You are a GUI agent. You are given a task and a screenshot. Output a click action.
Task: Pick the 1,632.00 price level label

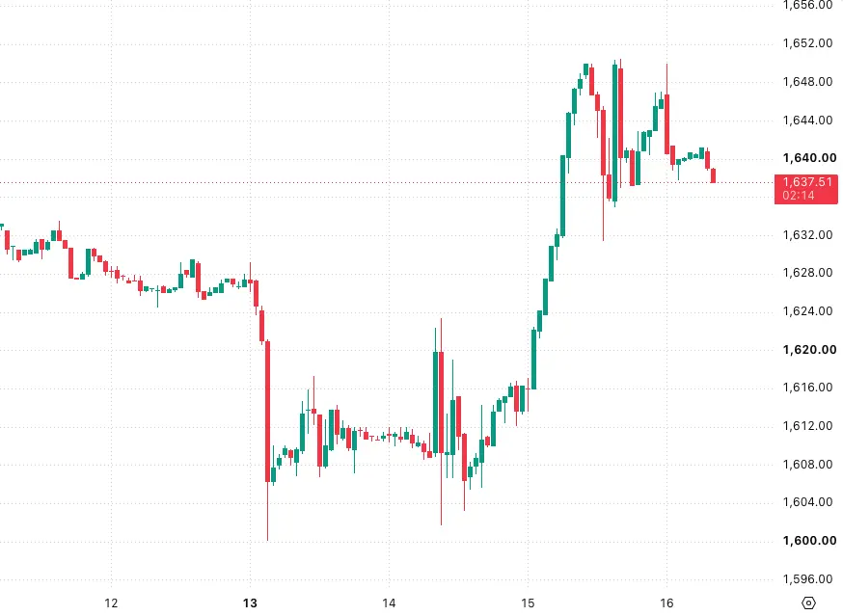click(807, 234)
